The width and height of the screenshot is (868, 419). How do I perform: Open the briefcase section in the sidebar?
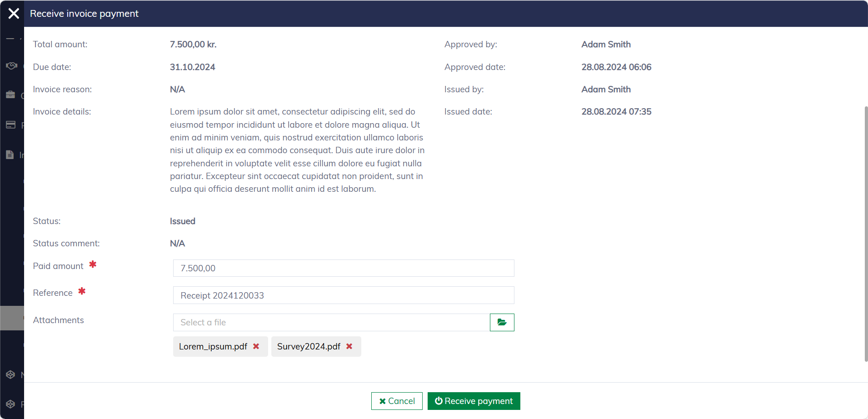pyautogui.click(x=10, y=95)
